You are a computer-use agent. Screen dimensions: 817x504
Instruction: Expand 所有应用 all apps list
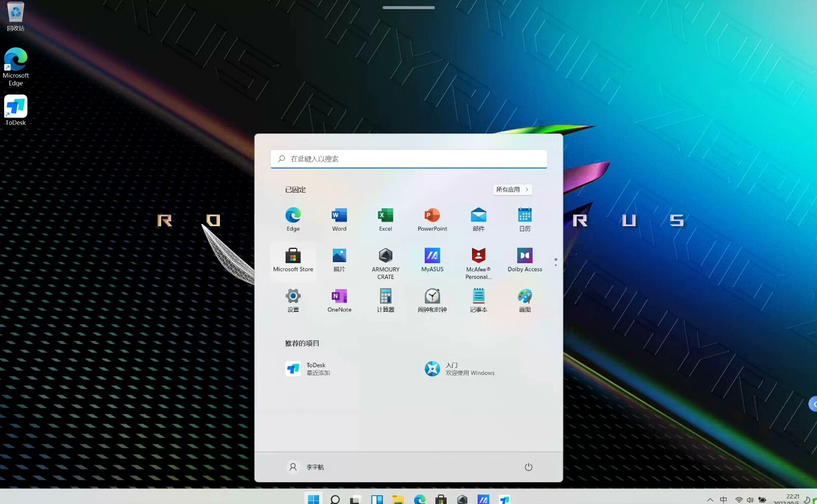[x=512, y=190]
